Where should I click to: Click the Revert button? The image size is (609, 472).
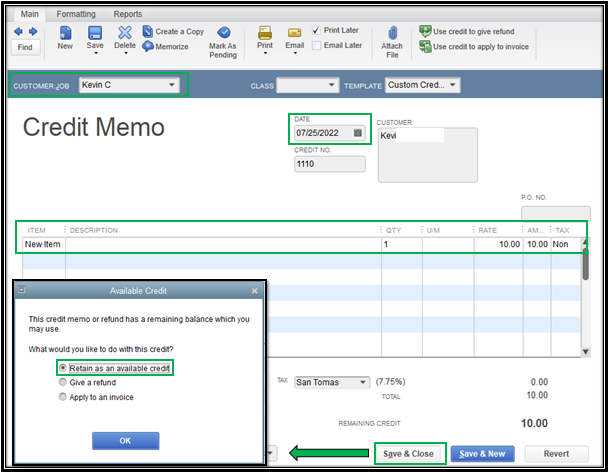[x=556, y=453]
